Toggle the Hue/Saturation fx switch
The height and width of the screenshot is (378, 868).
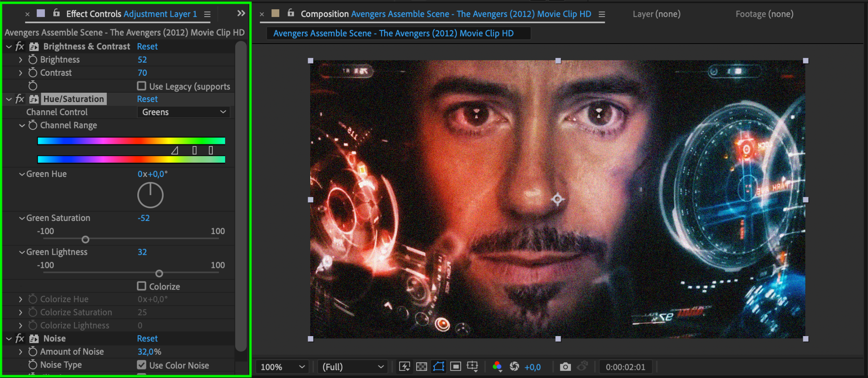[x=20, y=99]
